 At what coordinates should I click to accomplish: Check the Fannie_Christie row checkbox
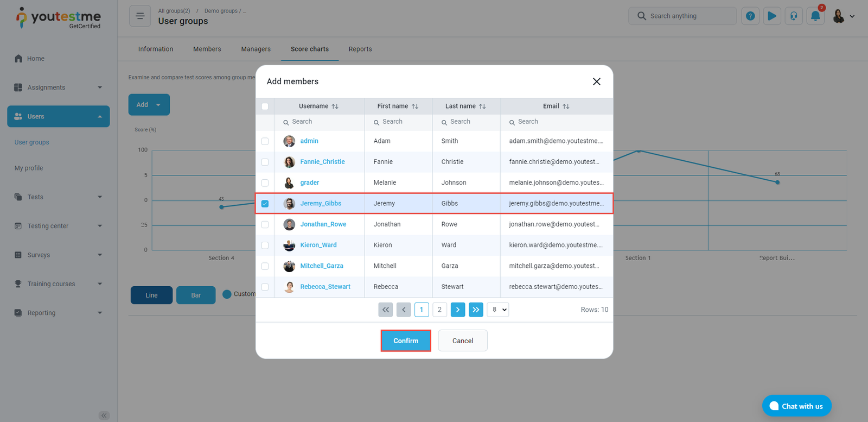click(x=265, y=162)
